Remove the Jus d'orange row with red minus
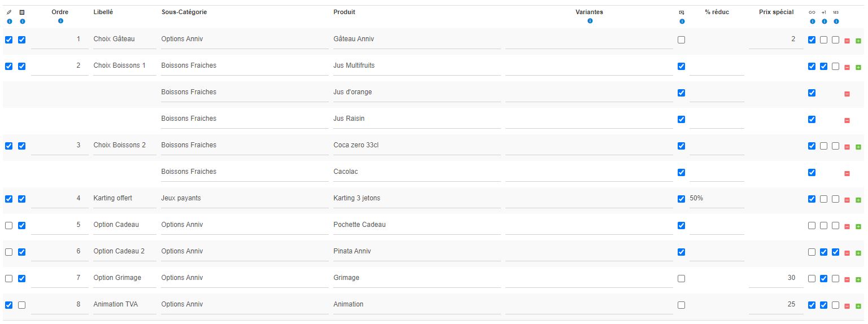The width and height of the screenshot is (868, 324). pos(847,94)
